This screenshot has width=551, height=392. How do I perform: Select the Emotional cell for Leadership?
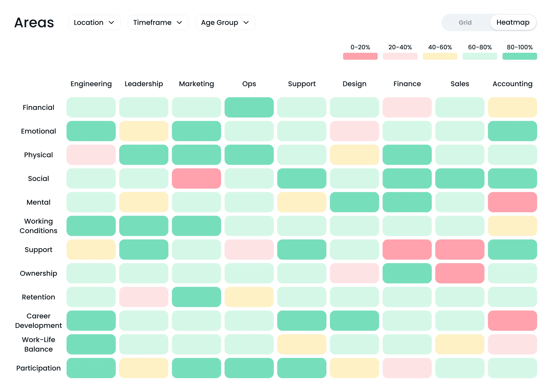click(144, 131)
